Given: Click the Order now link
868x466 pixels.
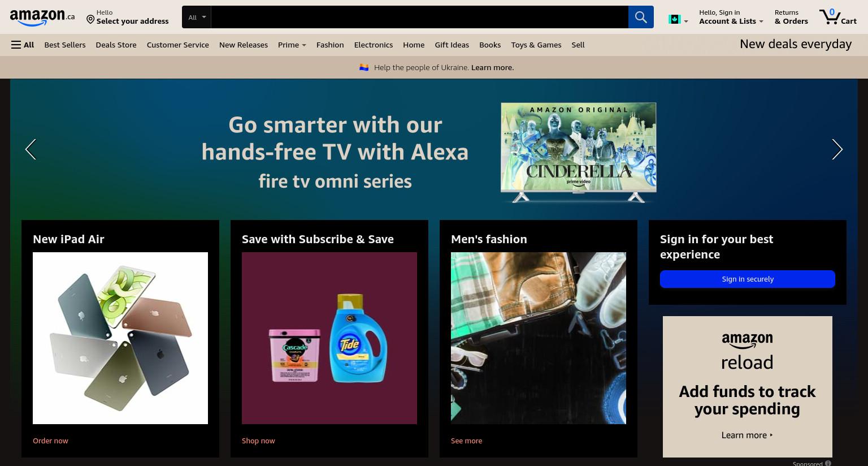Looking at the screenshot, I should coord(50,441).
